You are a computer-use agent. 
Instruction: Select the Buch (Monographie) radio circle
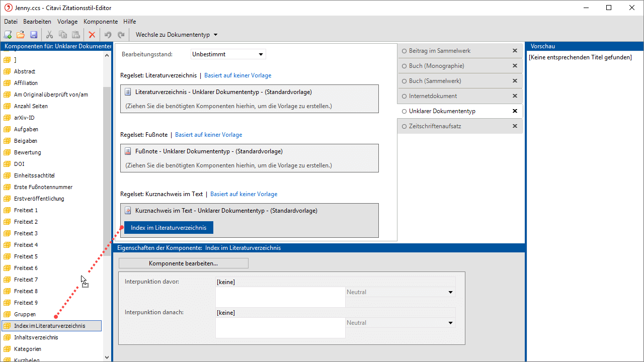pyautogui.click(x=404, y=66)
